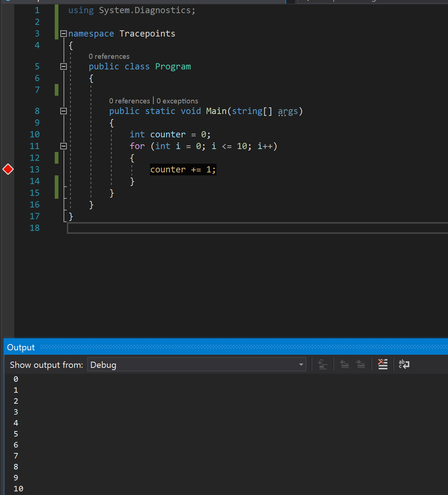Collapse the for loop region
This screenshot has width=448, height=495.
click(x=63, y=146)
